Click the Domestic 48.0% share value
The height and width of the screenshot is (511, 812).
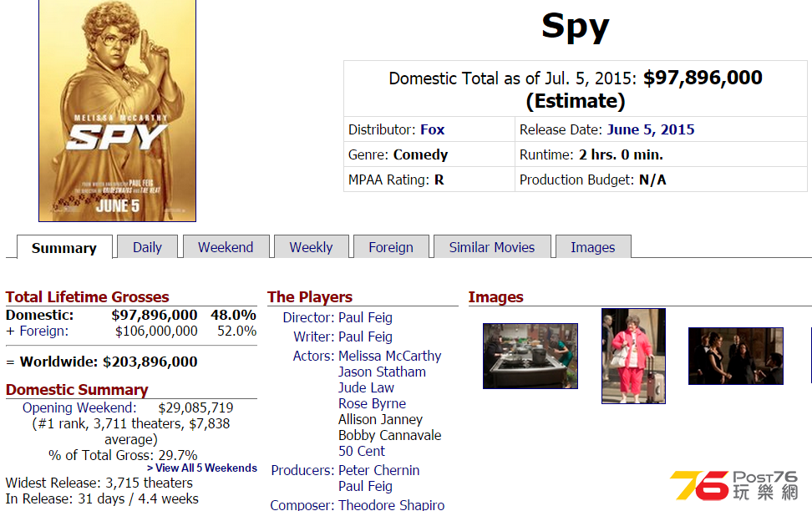233,315
